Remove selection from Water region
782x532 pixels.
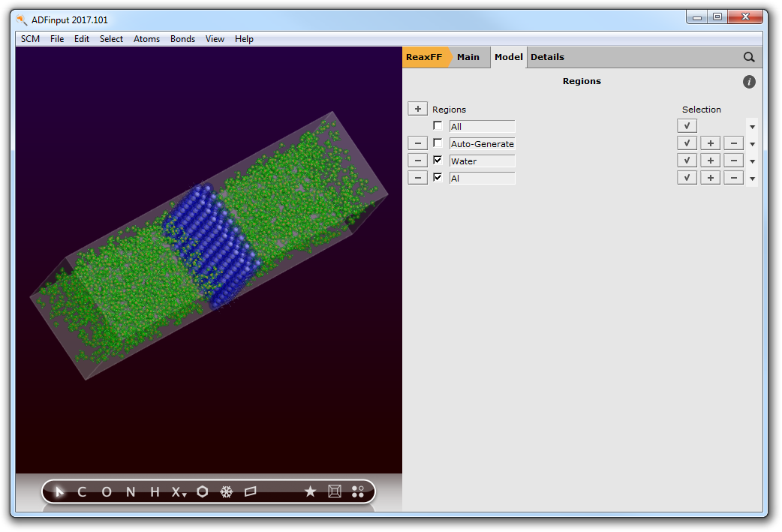tap(734, 161)
